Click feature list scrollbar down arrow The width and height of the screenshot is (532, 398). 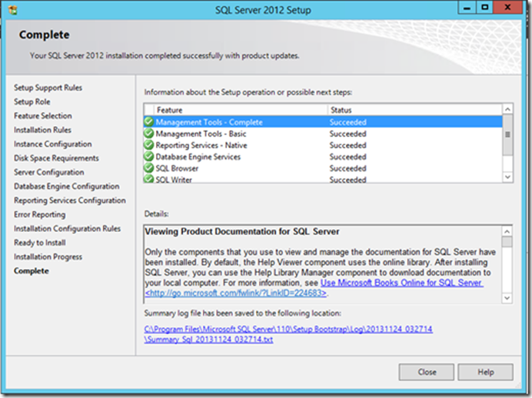tap(507, 177)
